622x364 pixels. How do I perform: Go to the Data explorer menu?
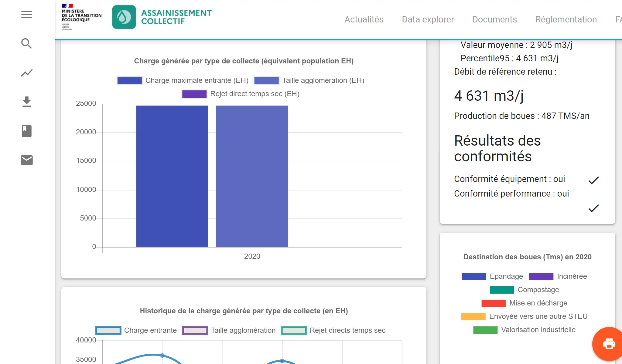click(x=428, y=19)
